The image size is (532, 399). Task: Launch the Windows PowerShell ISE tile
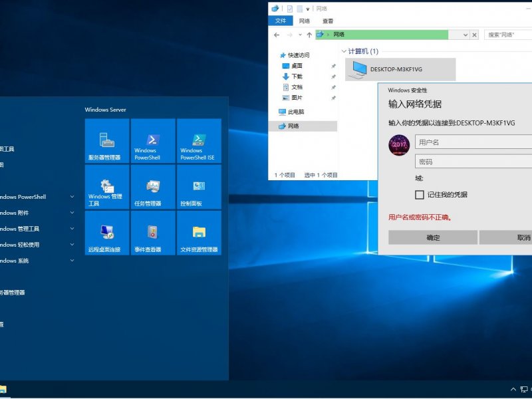(x=199, y=141)
